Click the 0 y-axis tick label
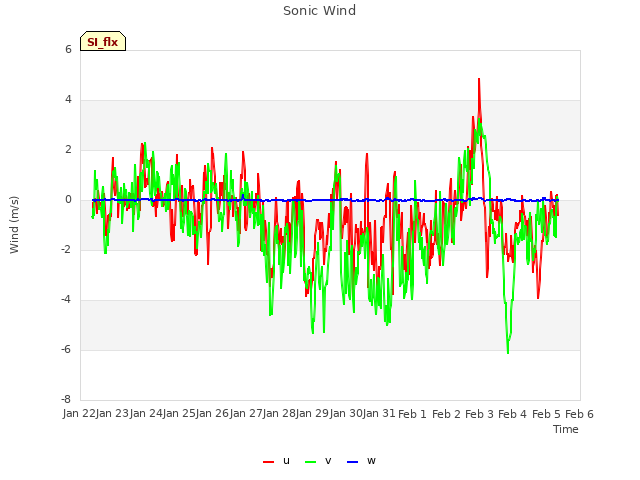Viewport: 640px width, 480px height. (x=68, y=200)
